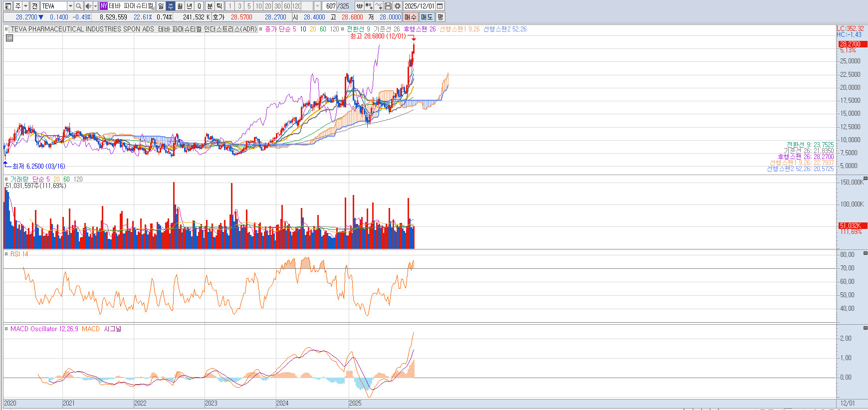Expand the TEVA ticker symbol dropdown
Screen dimensions: 868x410
coord(70,6)
